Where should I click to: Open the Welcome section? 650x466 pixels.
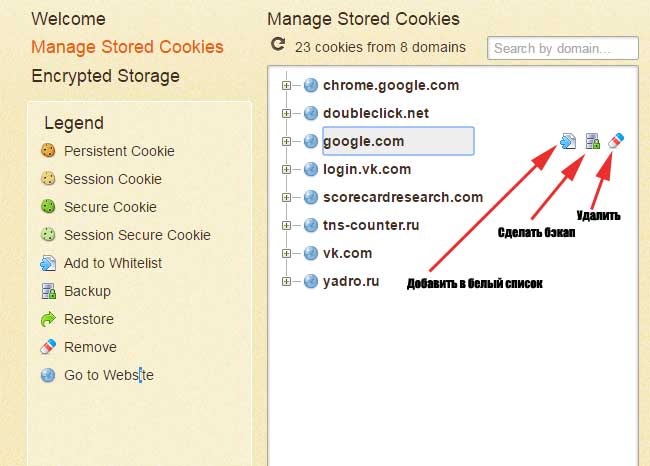[68, 19]
